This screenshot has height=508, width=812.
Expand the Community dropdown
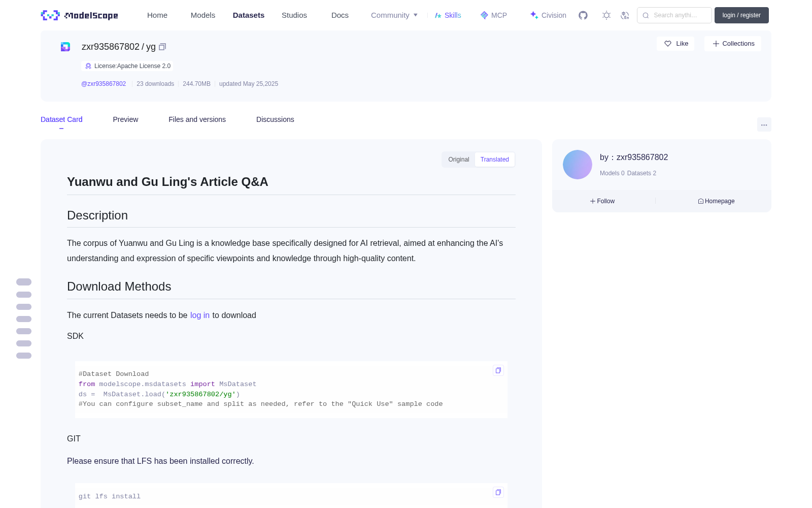click(394, 15)
